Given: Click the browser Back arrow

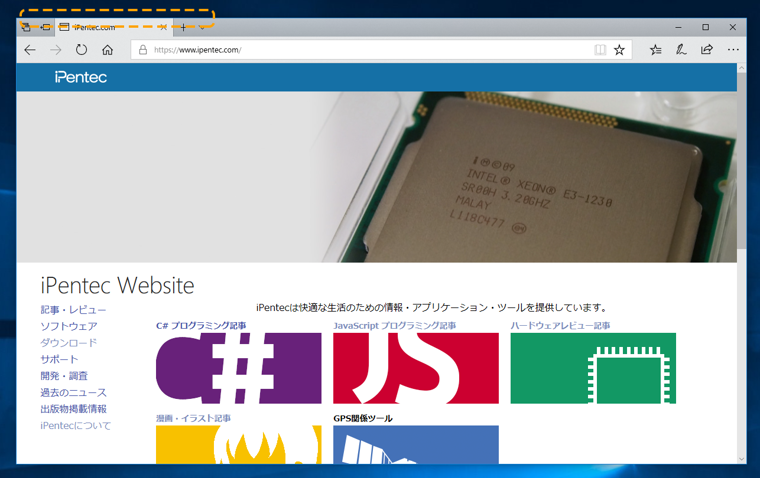Looking at the screenshot, I should (x=30, y=50).
